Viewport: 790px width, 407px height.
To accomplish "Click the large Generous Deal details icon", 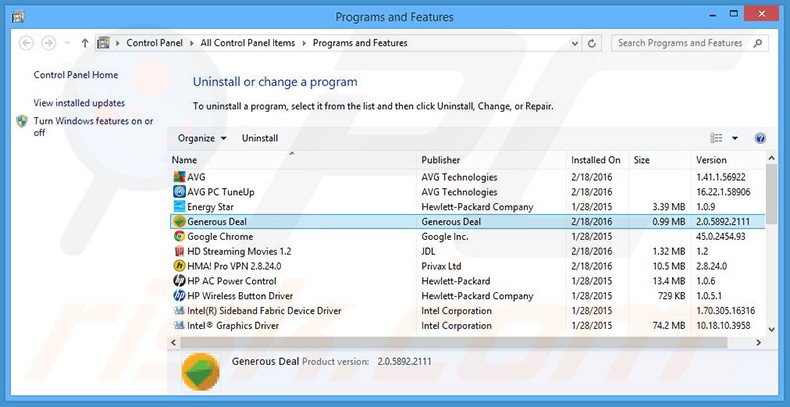I will (x=201, y=372).
